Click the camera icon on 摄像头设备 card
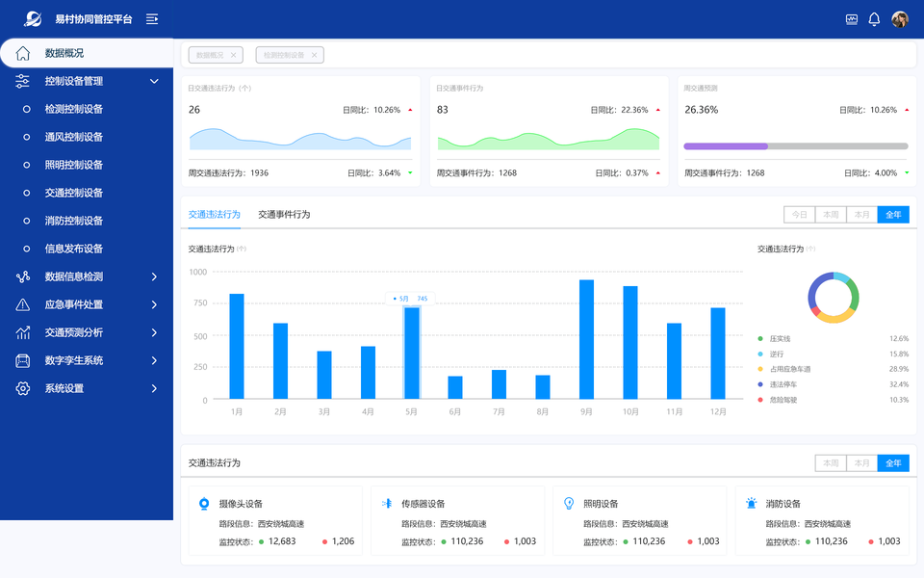 point(204,504)
